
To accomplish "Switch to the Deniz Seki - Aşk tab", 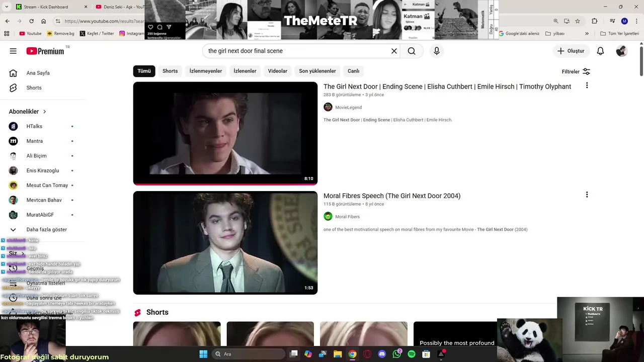I will point(121,7).
